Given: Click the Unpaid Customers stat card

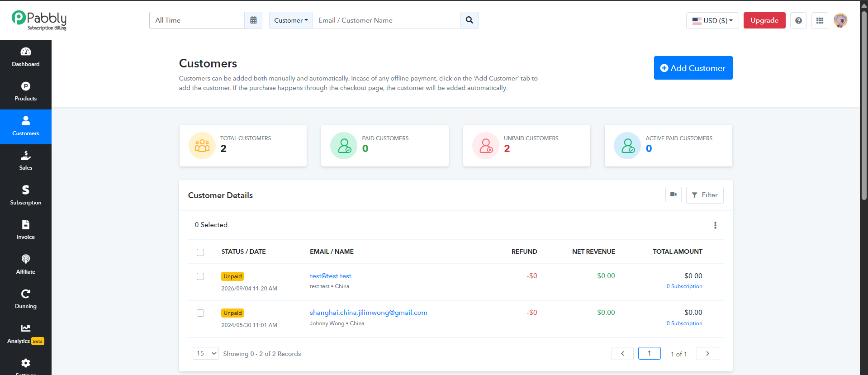Looking at the screenshot, I should click(x=526, y=146).
